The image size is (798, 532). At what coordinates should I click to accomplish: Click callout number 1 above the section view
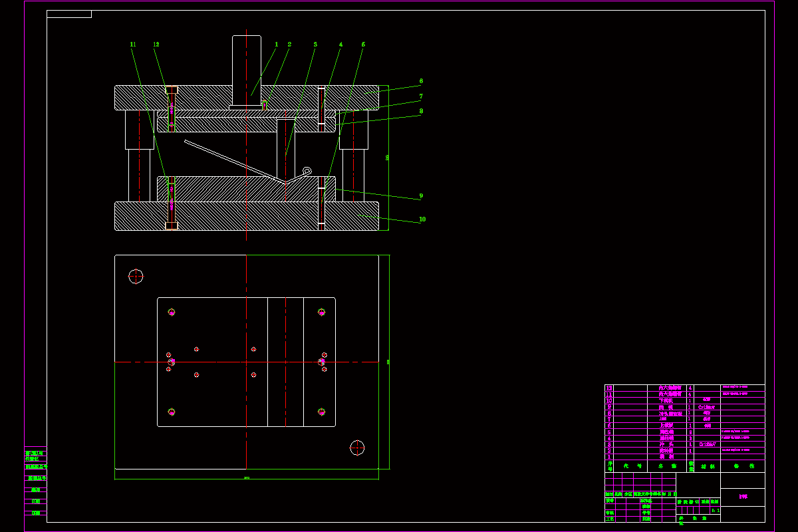pos(276,45)
